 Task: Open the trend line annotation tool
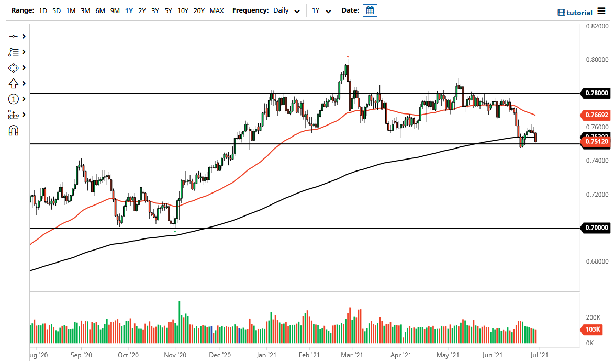(13, 52)
